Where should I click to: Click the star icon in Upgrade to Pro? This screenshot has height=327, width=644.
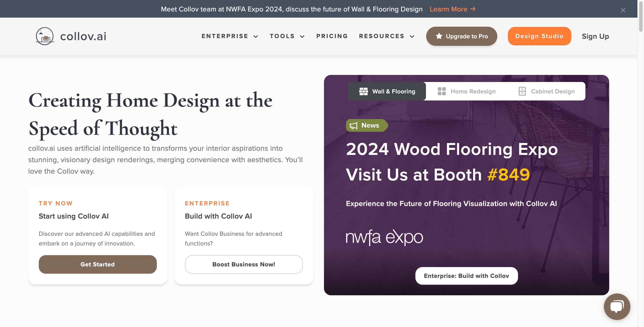(439, 36)
